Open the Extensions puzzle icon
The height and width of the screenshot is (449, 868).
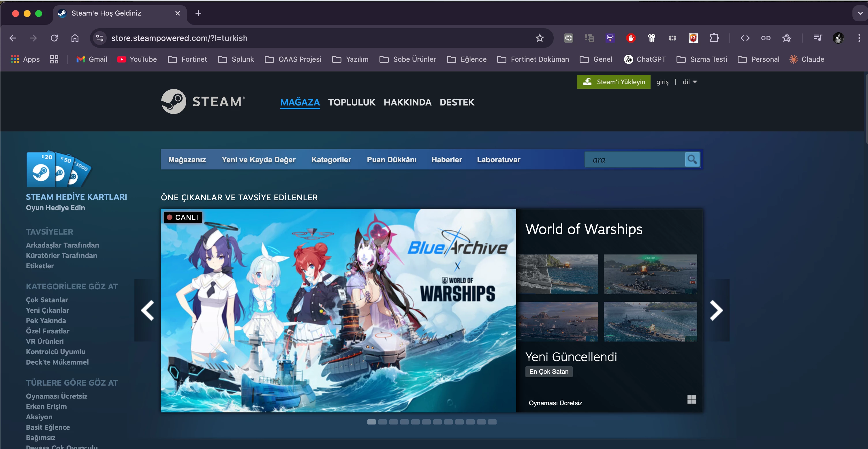click(714, 38)
